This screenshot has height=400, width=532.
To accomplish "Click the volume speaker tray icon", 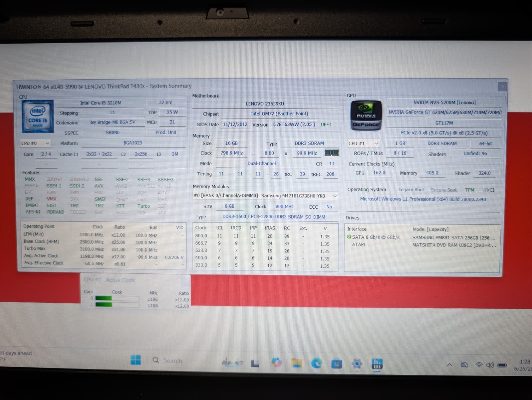I will coord(490,365).
